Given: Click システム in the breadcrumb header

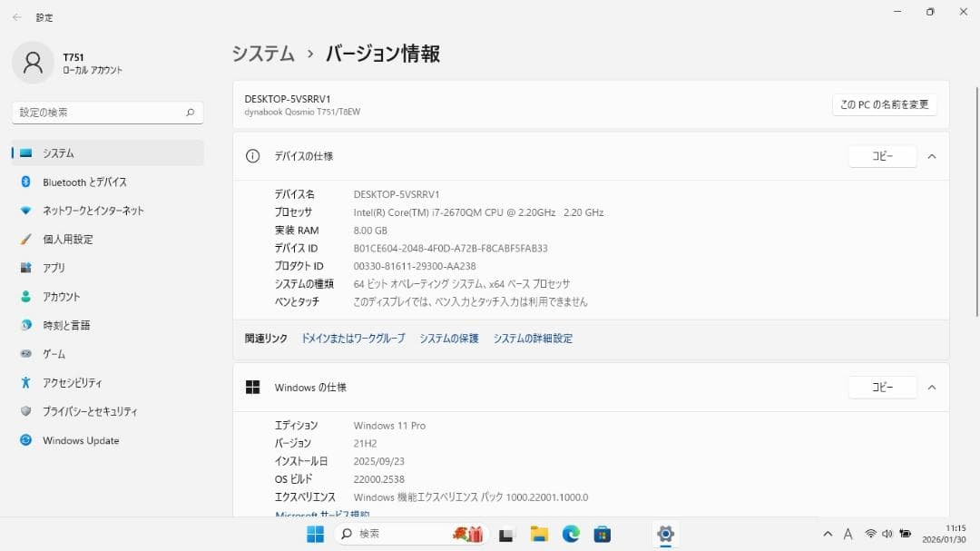Looking at the screenshot, I should [x=263, y=54].
